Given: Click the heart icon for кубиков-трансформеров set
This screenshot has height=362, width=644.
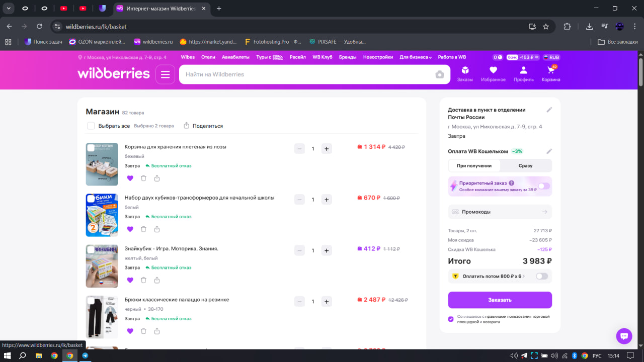Looking at the screenshot, I should pyautogui.click(x=130, y=229).
